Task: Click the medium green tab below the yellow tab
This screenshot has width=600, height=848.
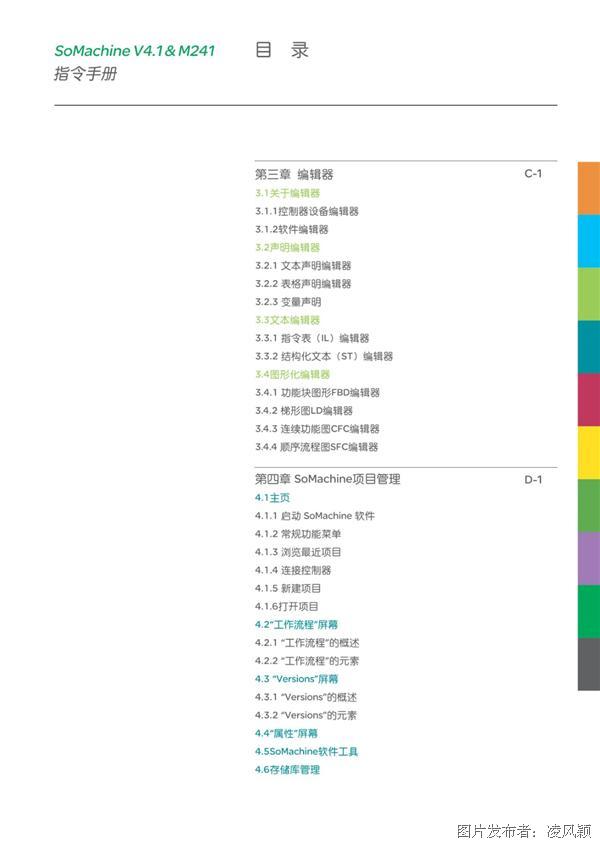Action: pyautogui.click(x=589, y=506)
